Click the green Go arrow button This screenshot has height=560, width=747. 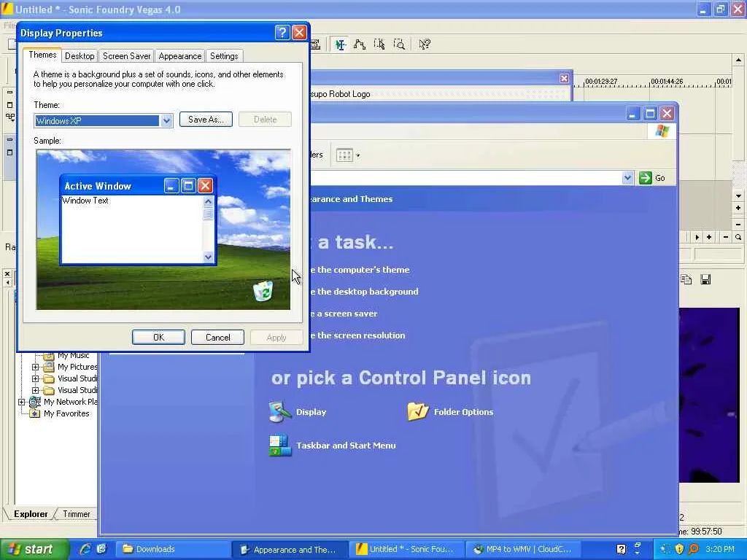[x=646, y=178]
